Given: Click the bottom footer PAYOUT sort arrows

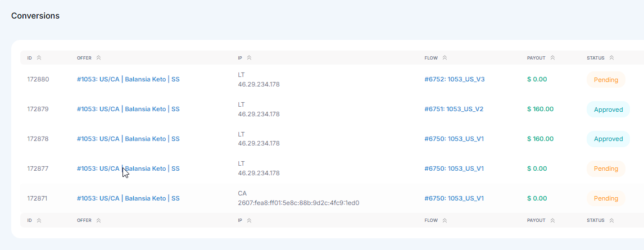Looking at the screenshot, I should 552,220.
